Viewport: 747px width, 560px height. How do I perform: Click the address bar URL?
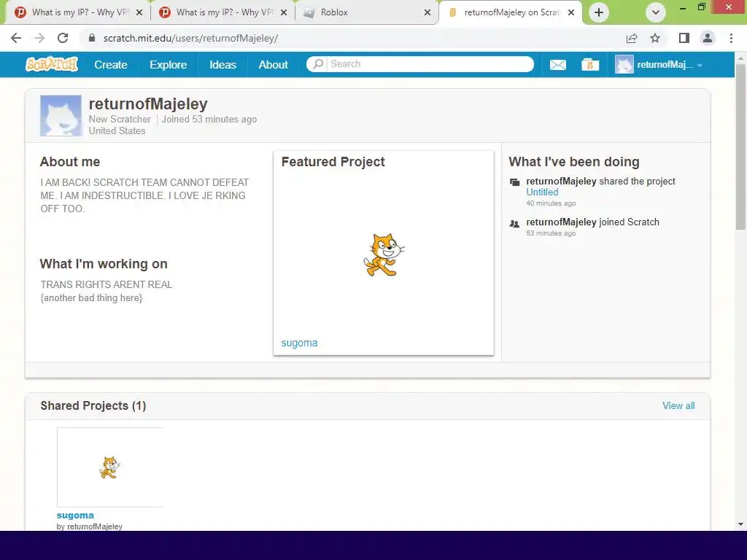tap(190, 38)
